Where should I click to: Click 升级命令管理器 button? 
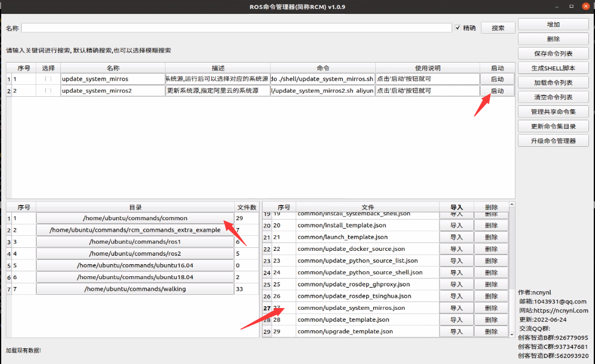click(x=553, y=141)
